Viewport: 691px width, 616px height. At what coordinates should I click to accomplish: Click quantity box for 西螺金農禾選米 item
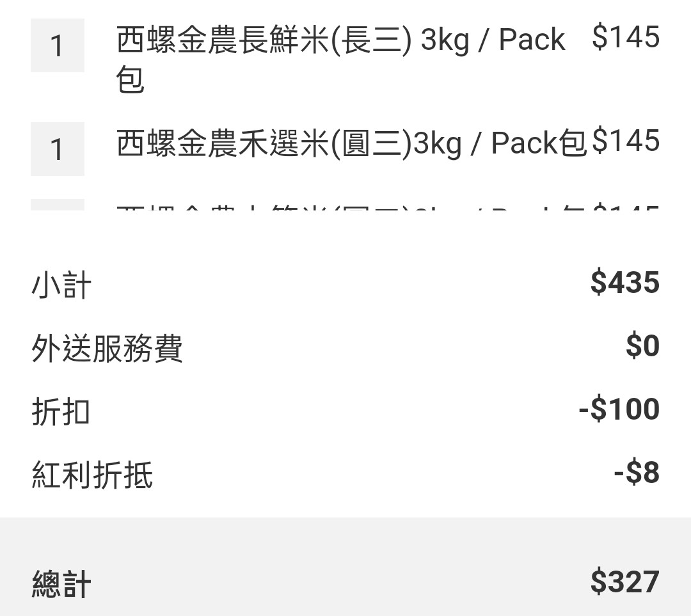(x=58, y=149)
